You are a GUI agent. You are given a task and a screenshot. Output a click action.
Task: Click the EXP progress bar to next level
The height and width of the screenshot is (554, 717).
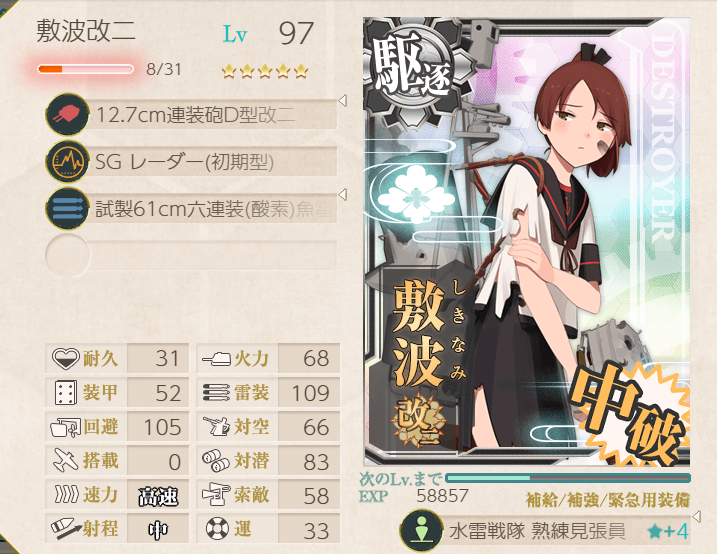[568, 478]
